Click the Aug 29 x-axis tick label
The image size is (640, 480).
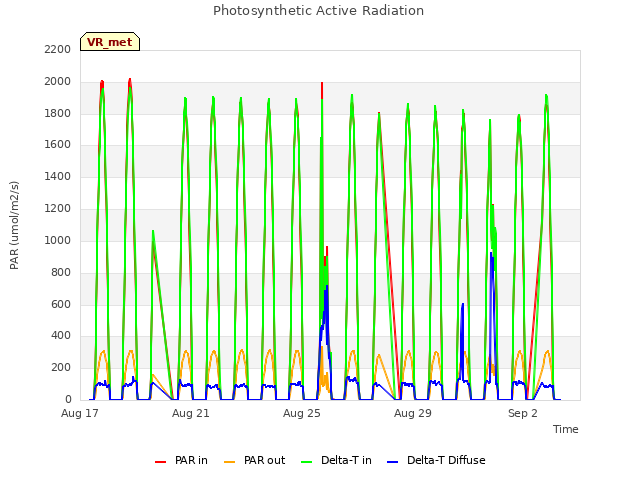pos(413,413)
